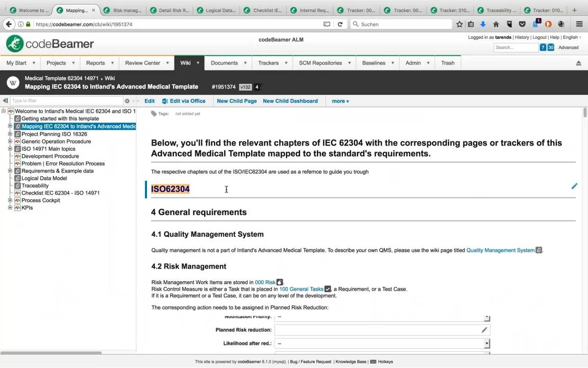Click the browser back arrow button

coord(9,24)
